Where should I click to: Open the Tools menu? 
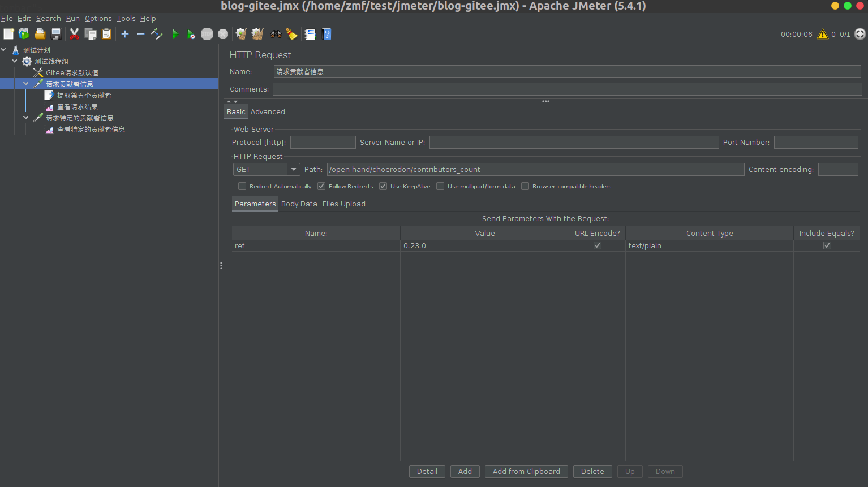pos(126,18)
